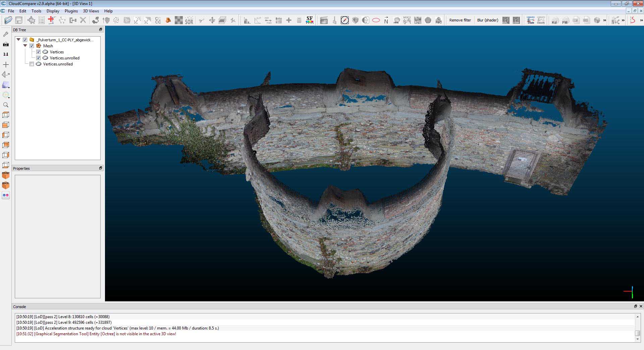Open the 3D Views menu
The width and height of the screenshot is (644, 350).
coord(91,11)
